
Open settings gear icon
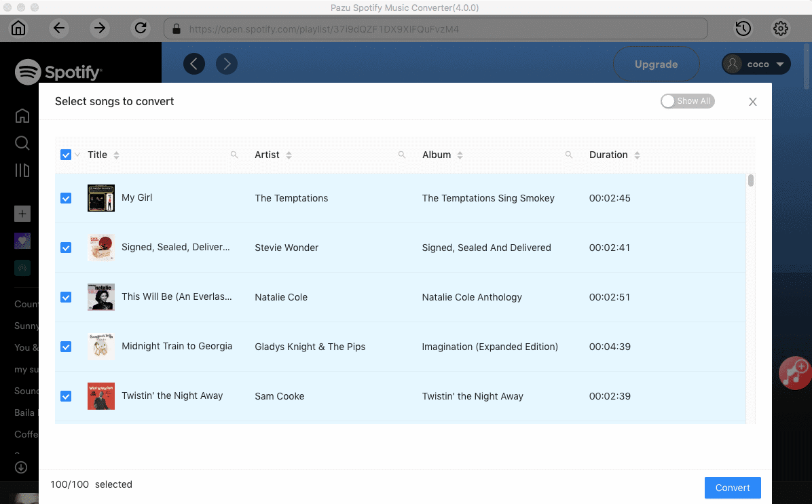point(780,28)
